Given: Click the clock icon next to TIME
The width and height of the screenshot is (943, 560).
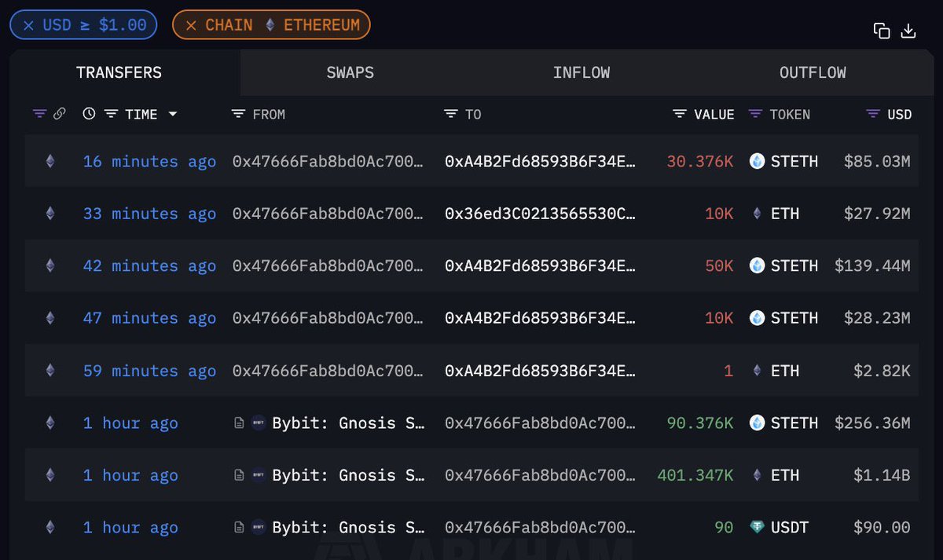Looking at the screenshot, I should click(88, 113).
